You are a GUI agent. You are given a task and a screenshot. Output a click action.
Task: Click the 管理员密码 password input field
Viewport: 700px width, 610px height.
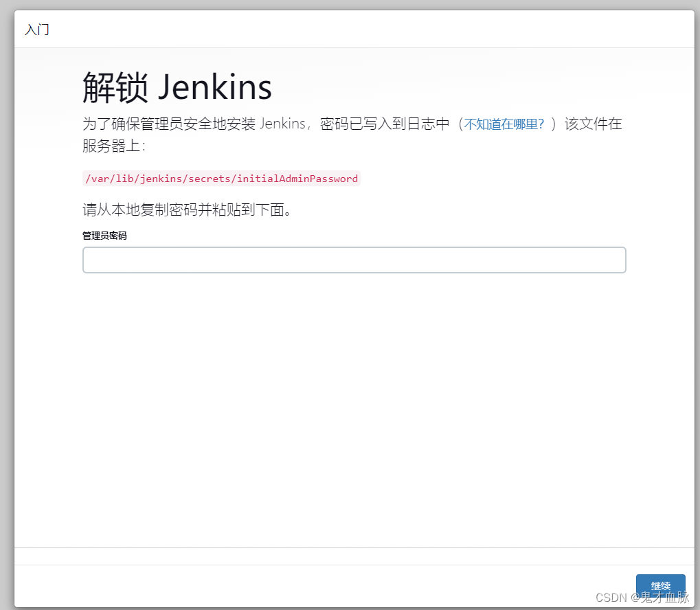pos(354,260)
